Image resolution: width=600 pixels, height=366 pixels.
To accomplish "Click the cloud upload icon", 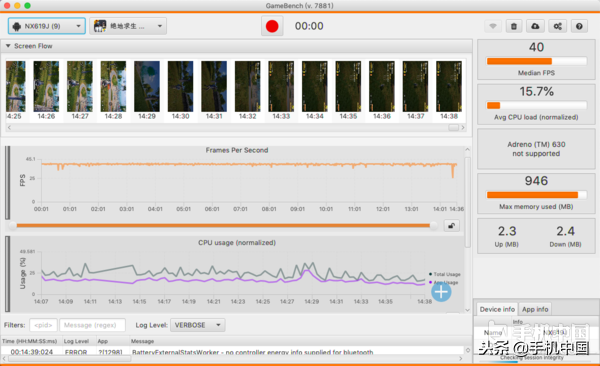I will point(535,26).
